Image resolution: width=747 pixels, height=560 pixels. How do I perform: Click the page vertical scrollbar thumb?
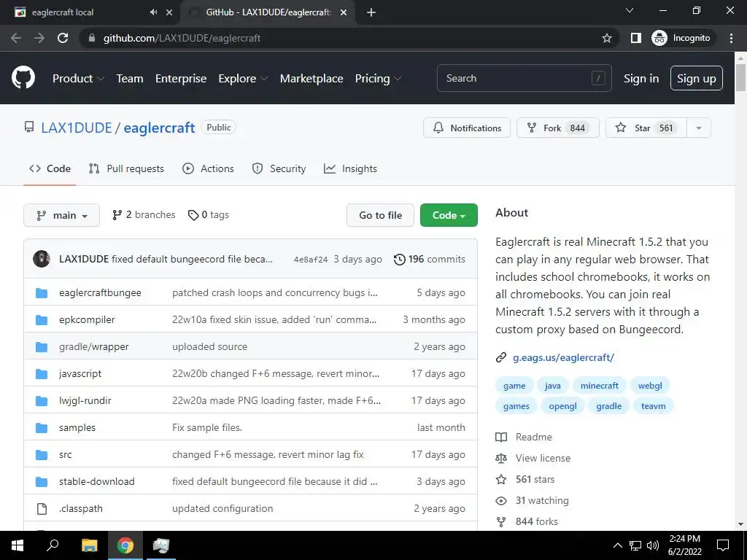point(740,77)
